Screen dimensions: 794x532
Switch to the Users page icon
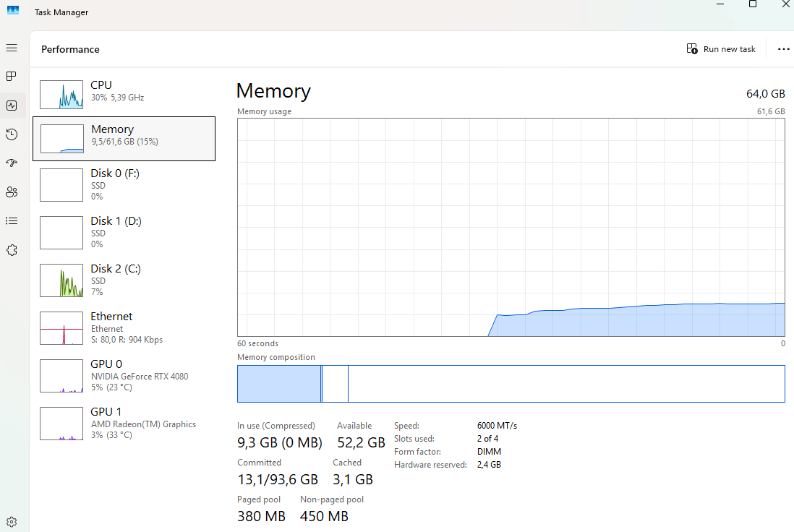(12, 192)
